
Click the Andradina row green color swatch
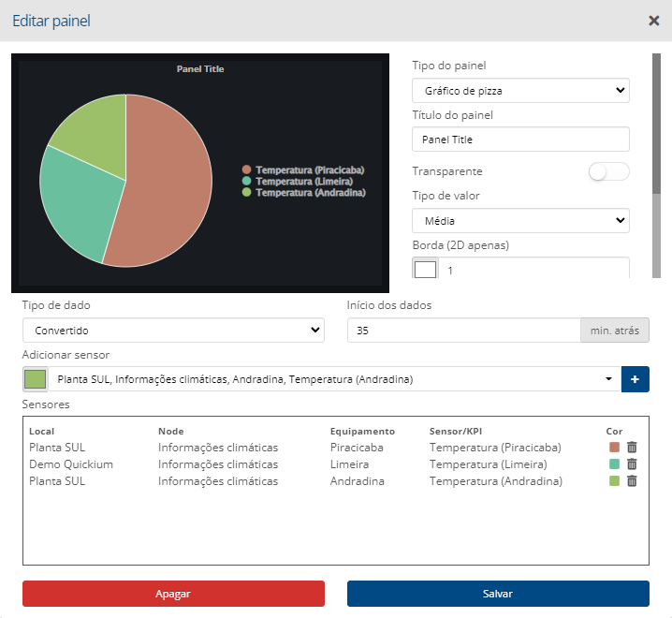click(x=615, y=481)
